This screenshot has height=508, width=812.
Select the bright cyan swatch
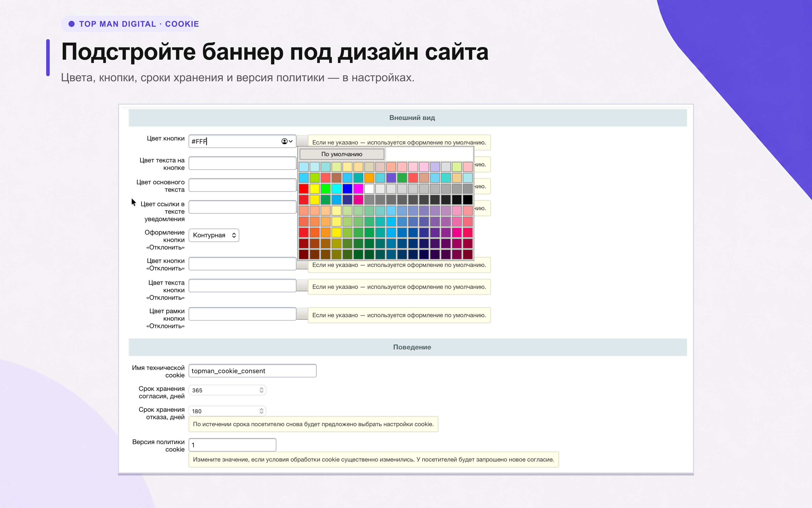coord(336,188)
